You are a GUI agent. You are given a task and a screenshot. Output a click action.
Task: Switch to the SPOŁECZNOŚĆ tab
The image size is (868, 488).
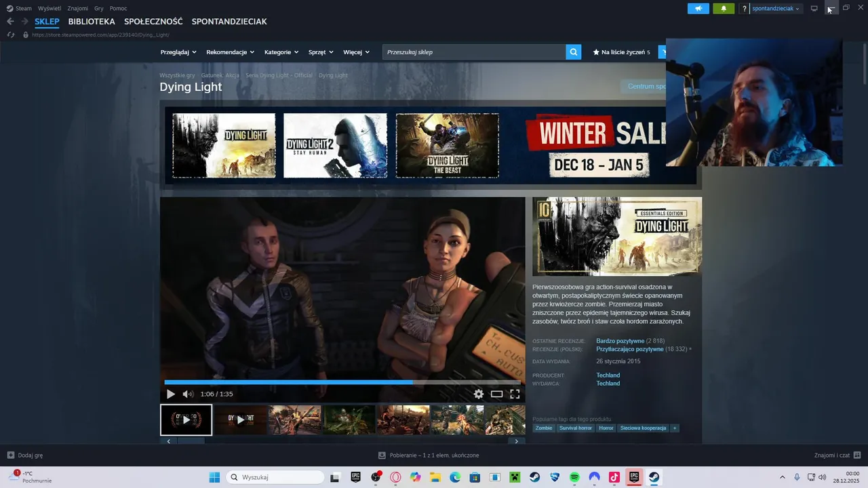tap(153, 22)
